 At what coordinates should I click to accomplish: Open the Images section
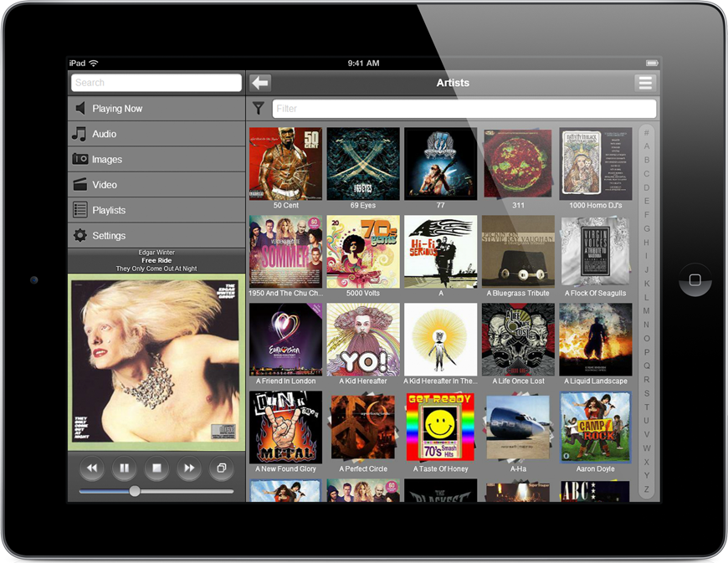156,159
